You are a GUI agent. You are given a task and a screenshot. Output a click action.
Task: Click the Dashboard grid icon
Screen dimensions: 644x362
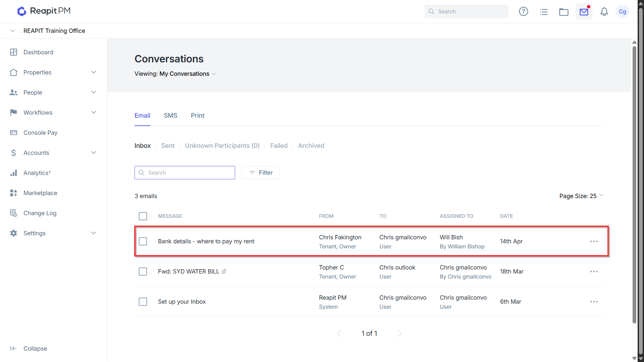point(13,52)
